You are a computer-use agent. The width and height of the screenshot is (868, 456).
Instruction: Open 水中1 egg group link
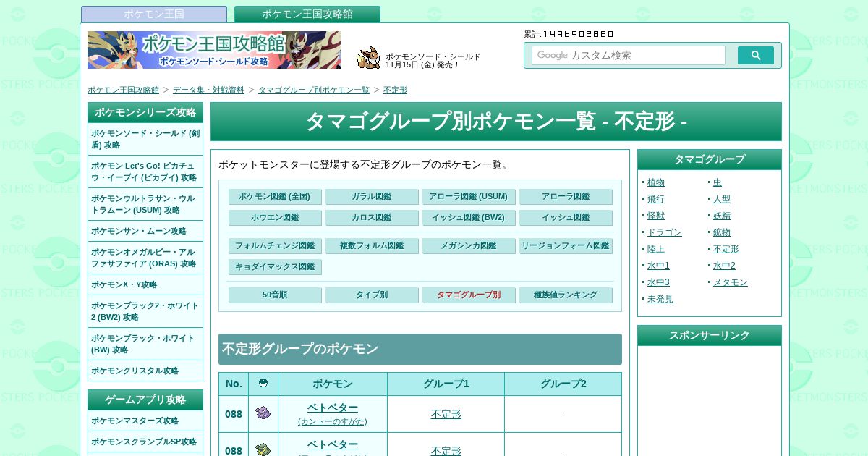[x=658, y=266]
